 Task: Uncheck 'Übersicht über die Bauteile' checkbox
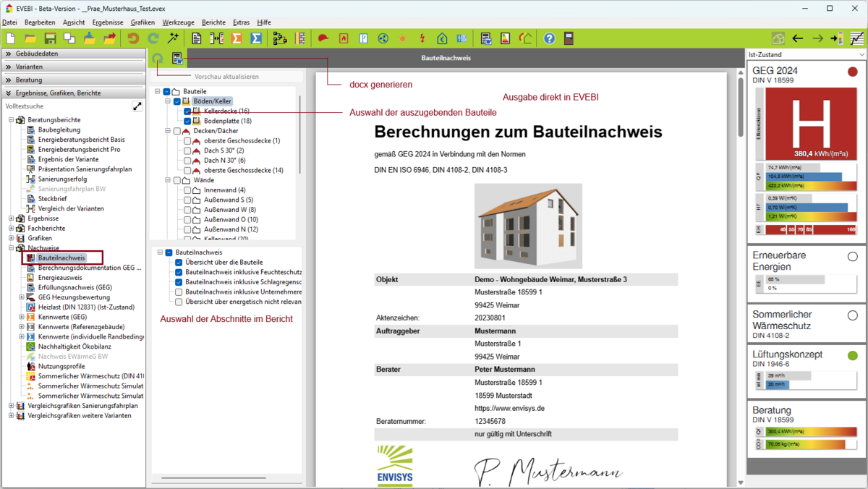point(179,262)
